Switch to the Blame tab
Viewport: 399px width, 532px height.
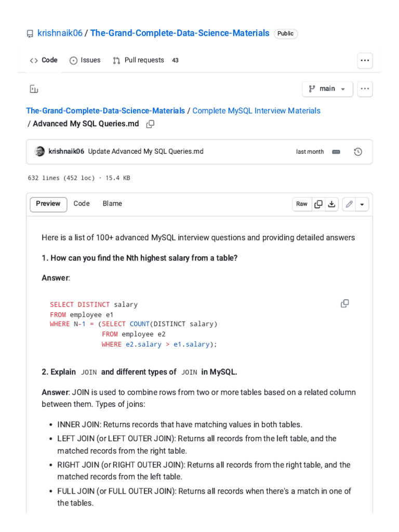tap(112, 204)
